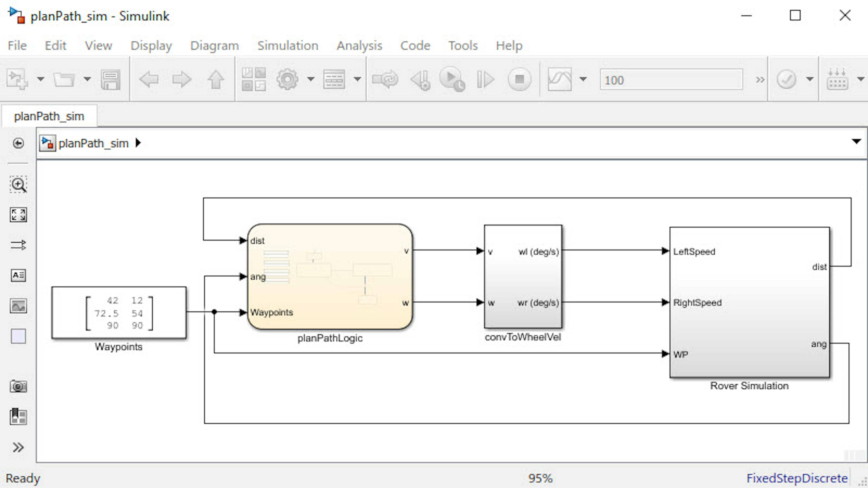The height and width of the screenshot is (488, 868).
Task: Click the Save disk icon
Action: [111, 80]
